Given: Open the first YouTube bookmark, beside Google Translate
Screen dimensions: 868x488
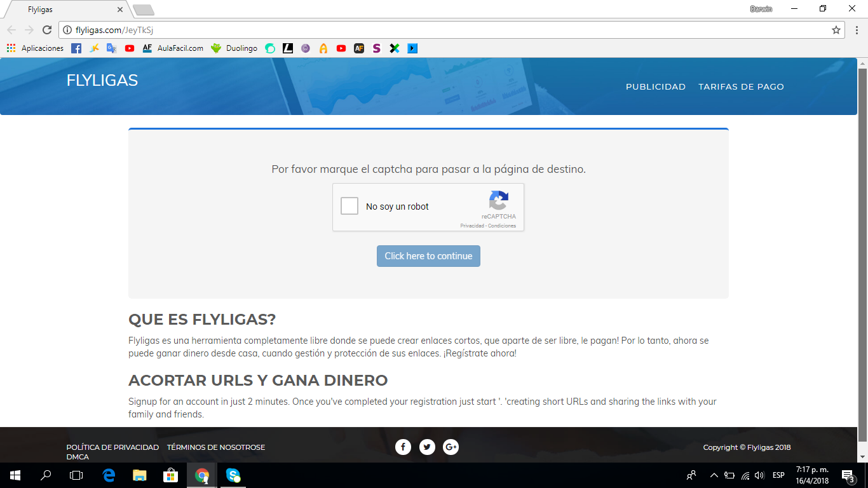Looking at the screenshot, I should pos(130,48).
